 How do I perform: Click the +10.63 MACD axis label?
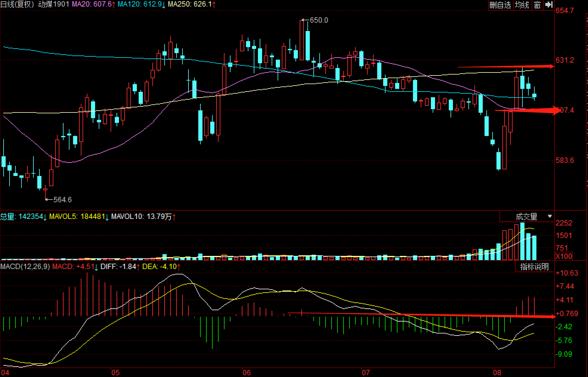[567, 273]
